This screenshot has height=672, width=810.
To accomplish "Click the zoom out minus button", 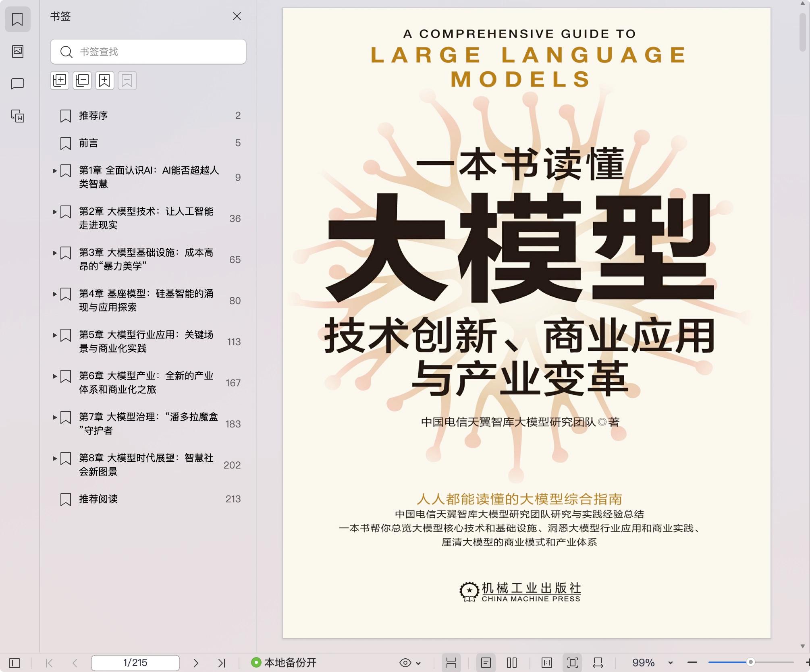I will [692, 663].
